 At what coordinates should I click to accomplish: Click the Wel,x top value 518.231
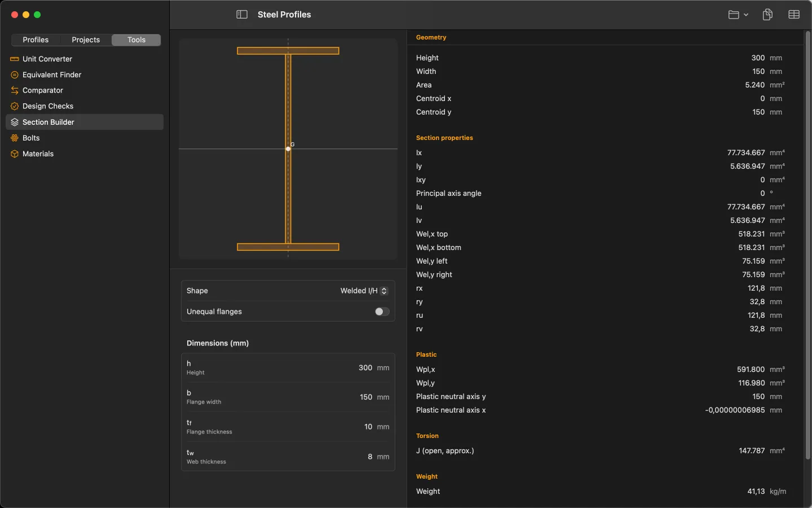tap(752, 234)
